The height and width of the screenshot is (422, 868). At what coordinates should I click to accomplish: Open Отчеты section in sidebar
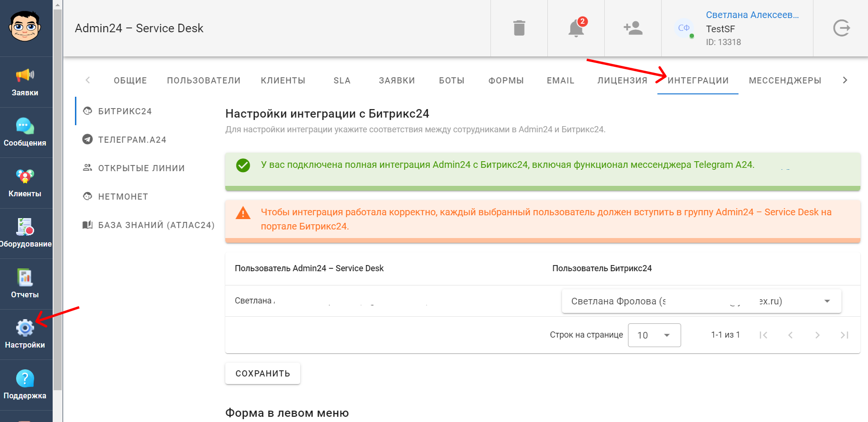click(25, 284)
